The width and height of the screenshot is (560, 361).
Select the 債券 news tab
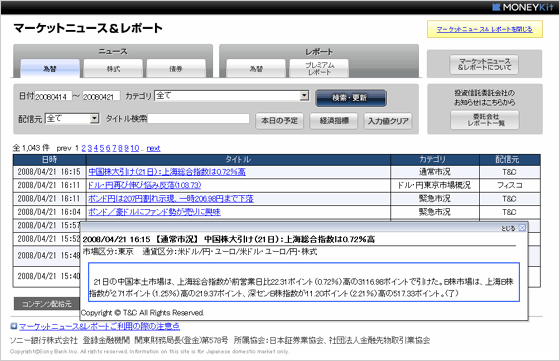tap(176, 69)
